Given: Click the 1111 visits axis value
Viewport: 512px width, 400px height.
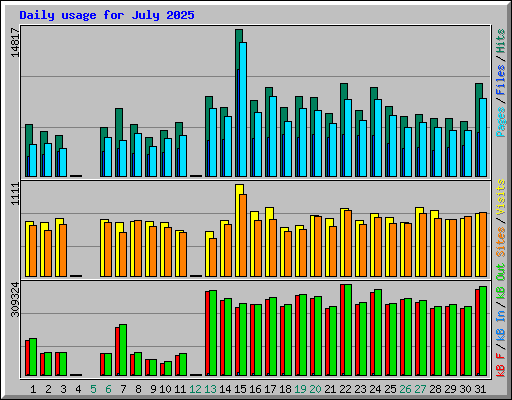Looking at the screenshot, I should [x=15, y=194].
